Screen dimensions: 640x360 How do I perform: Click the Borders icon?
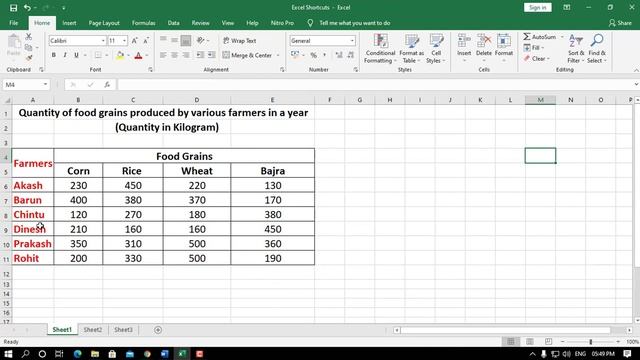coord(98,55)
